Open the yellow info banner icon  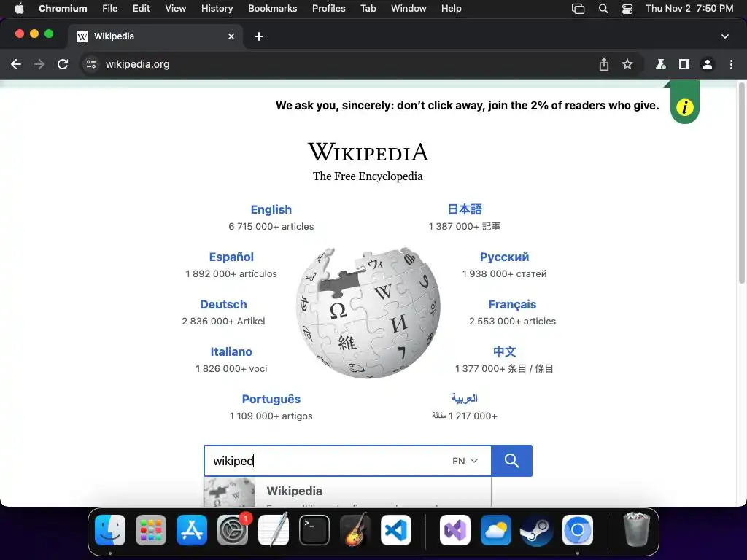(684, 106)
